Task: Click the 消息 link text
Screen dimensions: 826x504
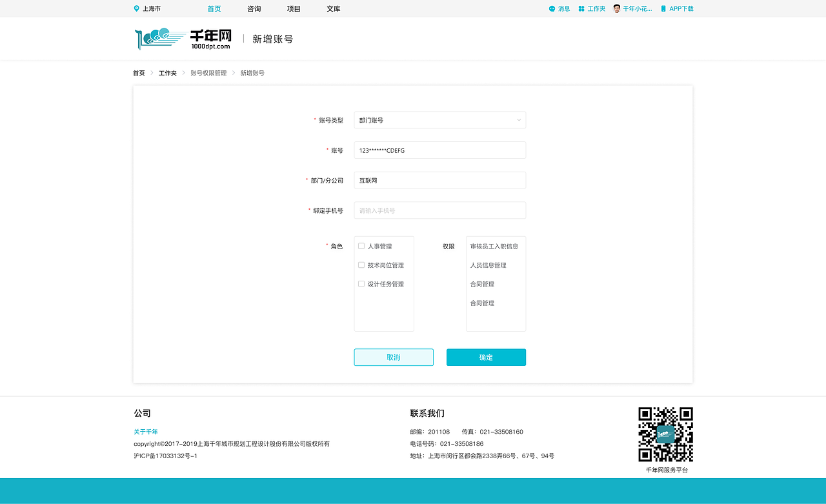Action: [x=564, y=9]
